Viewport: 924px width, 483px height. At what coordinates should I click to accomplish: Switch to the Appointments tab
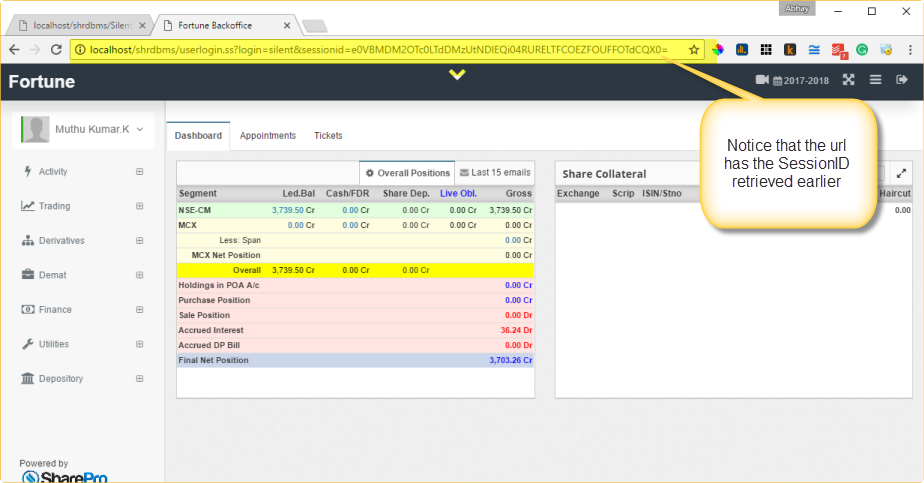268,136
